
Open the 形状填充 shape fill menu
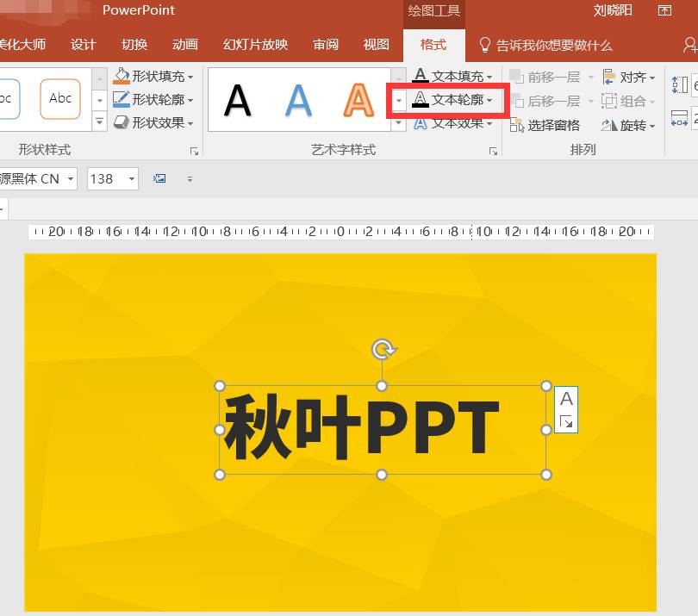point(153,76)
